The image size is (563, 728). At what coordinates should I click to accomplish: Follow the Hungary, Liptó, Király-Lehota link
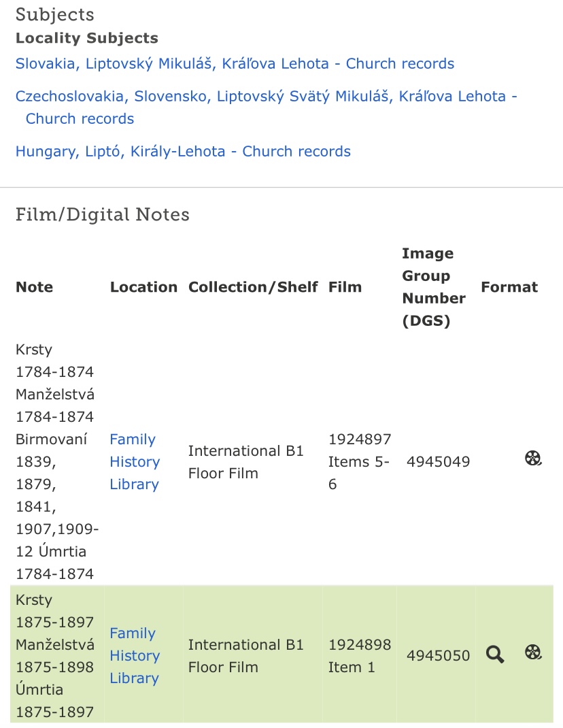183,151
